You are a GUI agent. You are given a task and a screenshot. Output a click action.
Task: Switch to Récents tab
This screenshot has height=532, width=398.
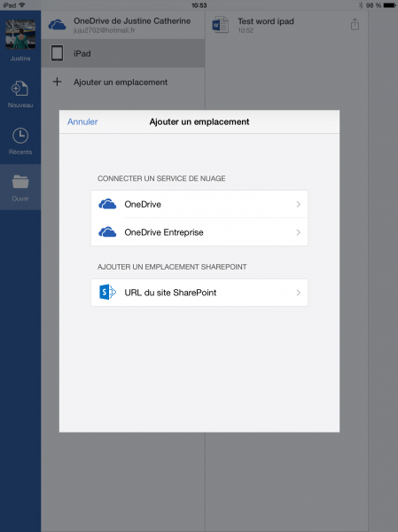[20, 142]
